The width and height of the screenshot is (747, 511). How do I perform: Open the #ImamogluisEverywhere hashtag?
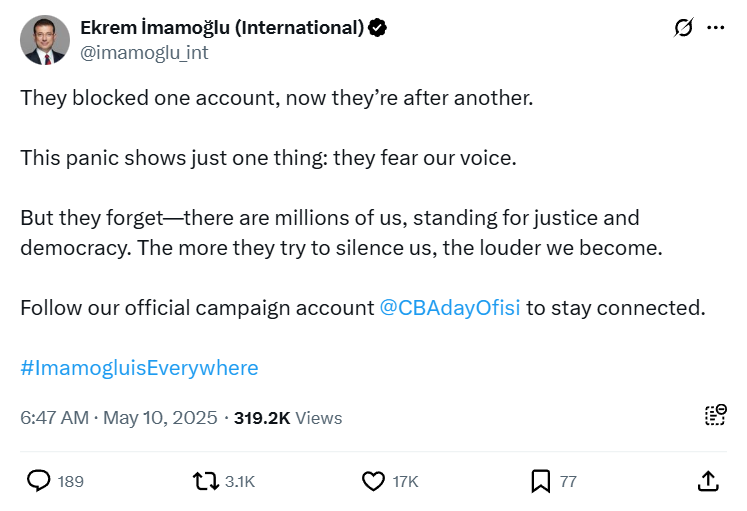coord(139,367)
